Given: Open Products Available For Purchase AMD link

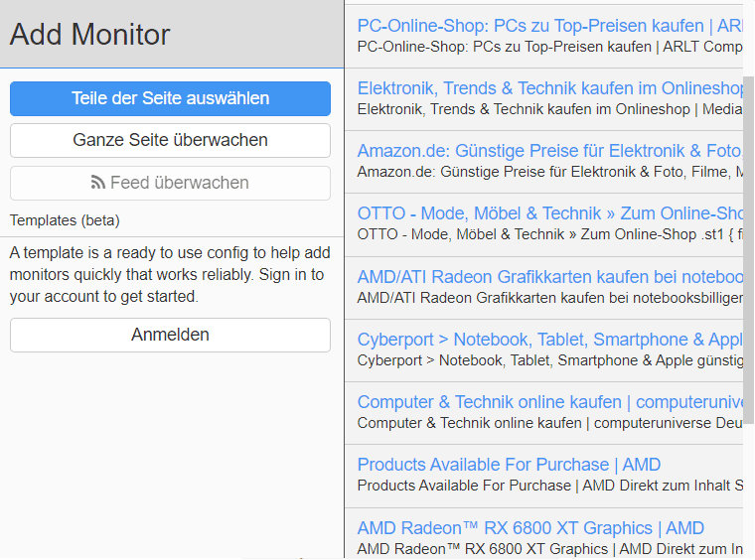Looking at the screenshot, I should [x=509, y=465].
